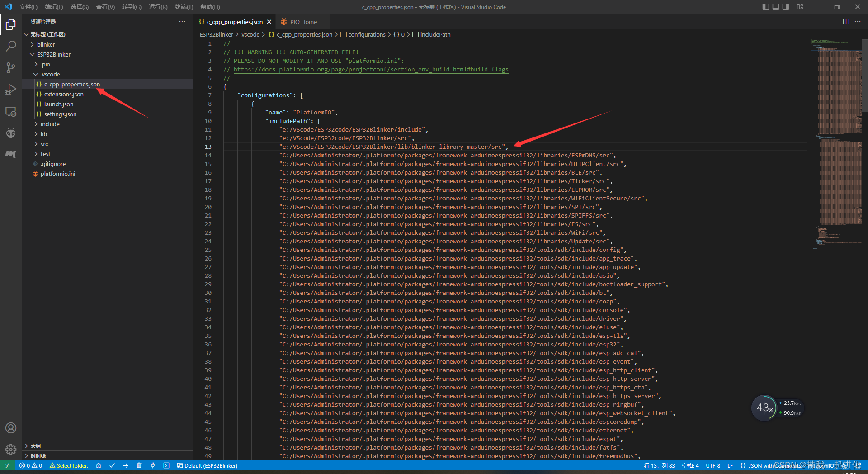Open settings.json file in explorer
The image size is (868, 474).
[107, 114]
